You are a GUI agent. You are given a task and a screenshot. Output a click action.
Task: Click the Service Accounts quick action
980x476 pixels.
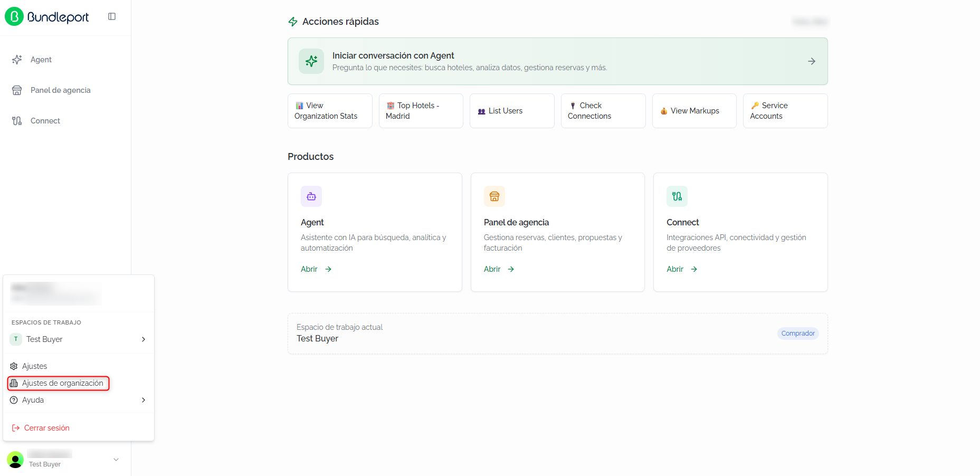tap(785, 111)
